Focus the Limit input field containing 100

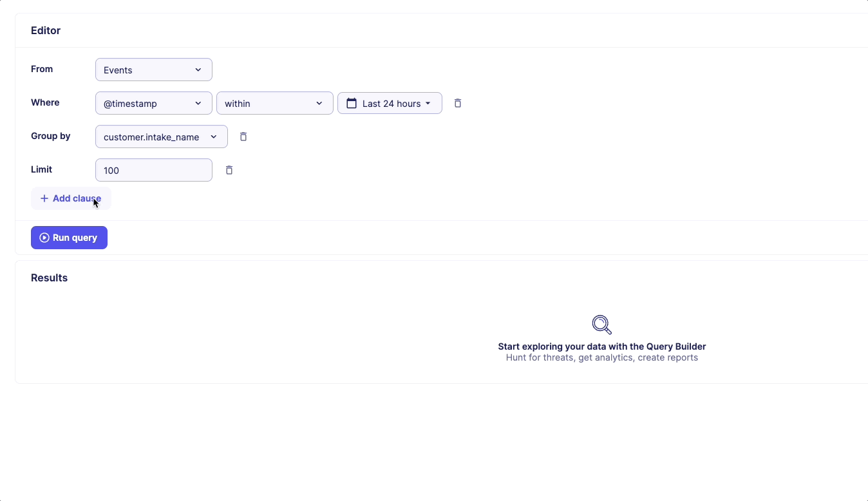coord(153,170)
